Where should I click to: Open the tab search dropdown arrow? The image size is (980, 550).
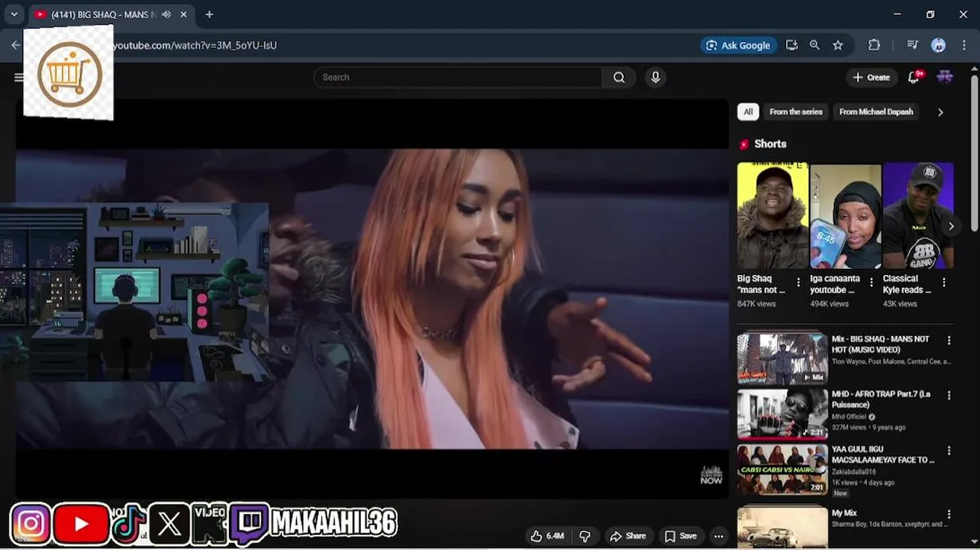(14, 15)
